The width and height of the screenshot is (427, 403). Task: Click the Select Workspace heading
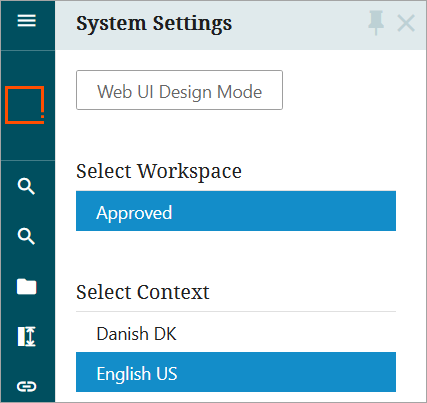159,172
